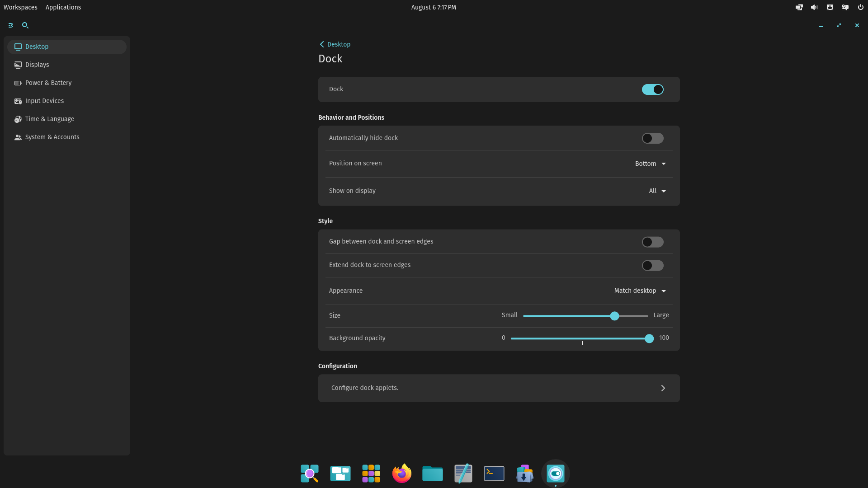Screen dimensions: 868x488
Task: Open the workspaces overview icon in dock
Action: [340, 474]
